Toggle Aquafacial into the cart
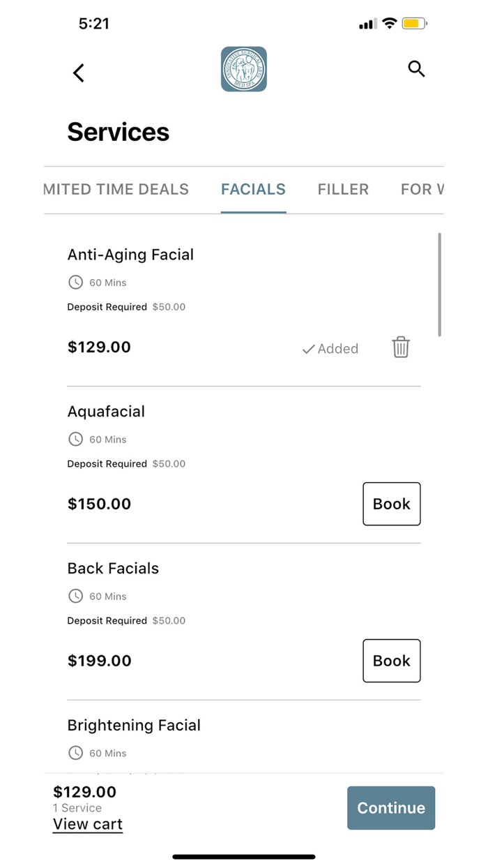 (392, 504)
